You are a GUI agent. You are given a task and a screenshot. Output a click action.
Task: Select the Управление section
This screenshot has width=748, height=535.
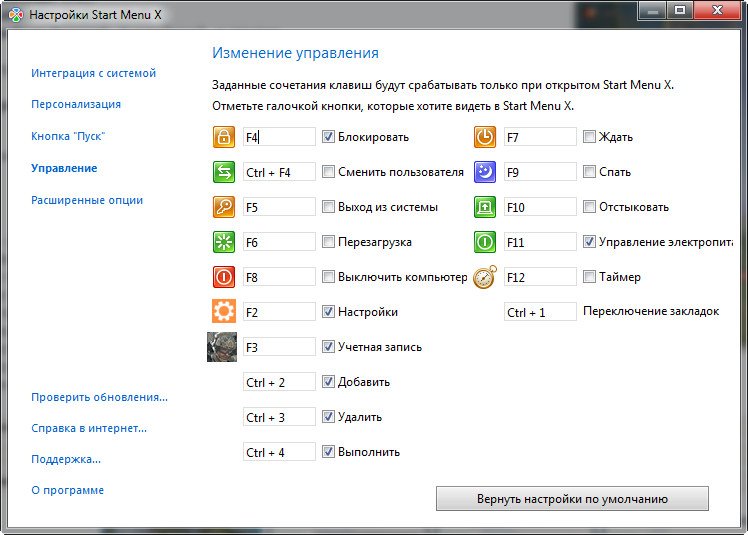64,168
